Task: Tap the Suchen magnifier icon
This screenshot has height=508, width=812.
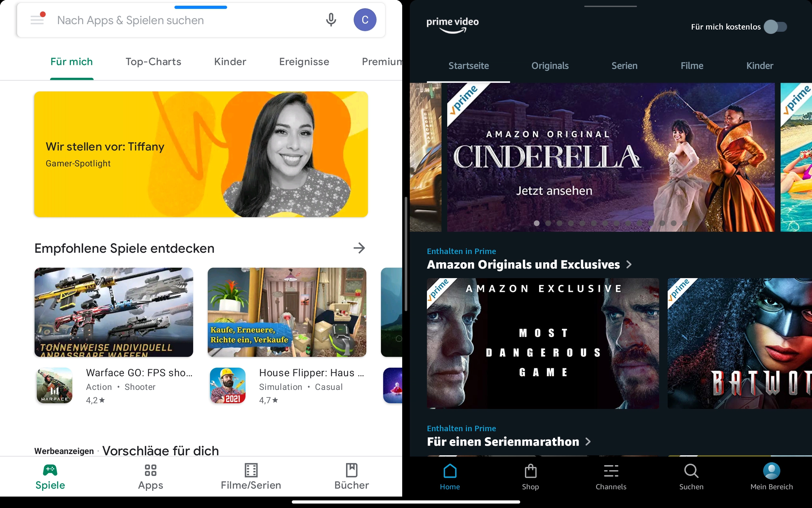Action: coord(691,471)
